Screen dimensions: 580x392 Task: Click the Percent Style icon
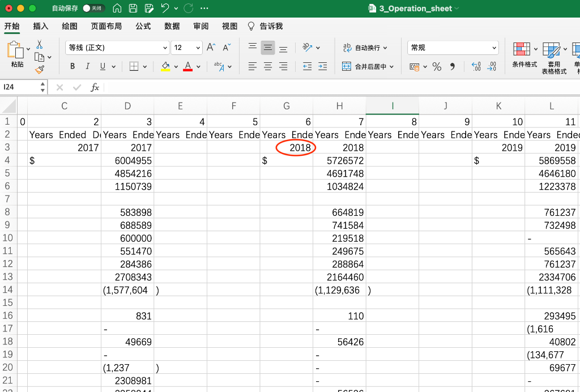(x=437, y=67)
